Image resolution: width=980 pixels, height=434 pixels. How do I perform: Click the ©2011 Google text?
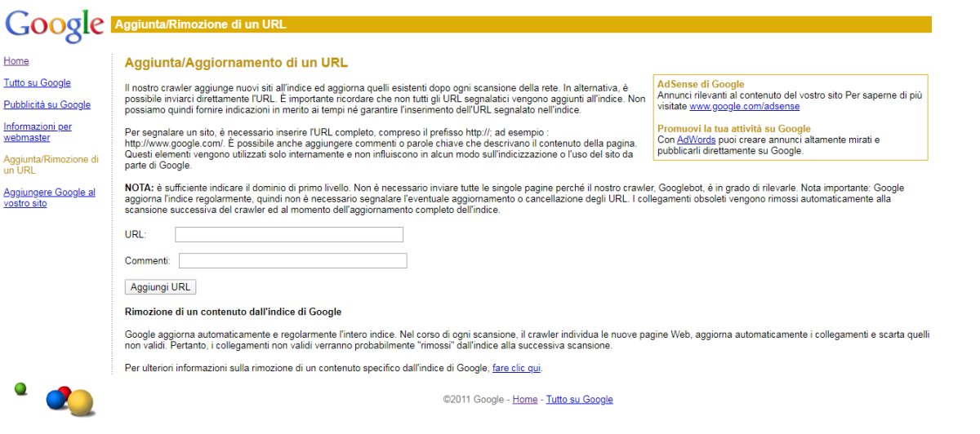(474, 400)
